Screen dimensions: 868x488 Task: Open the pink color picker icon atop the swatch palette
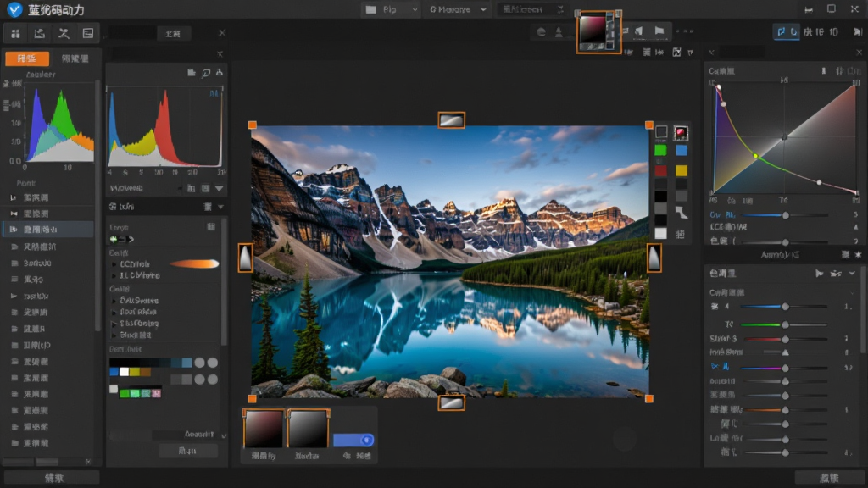tap(681, 133)
